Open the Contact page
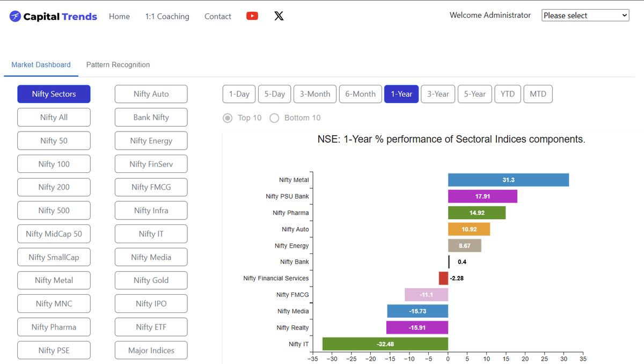 [x=217, y=17]
